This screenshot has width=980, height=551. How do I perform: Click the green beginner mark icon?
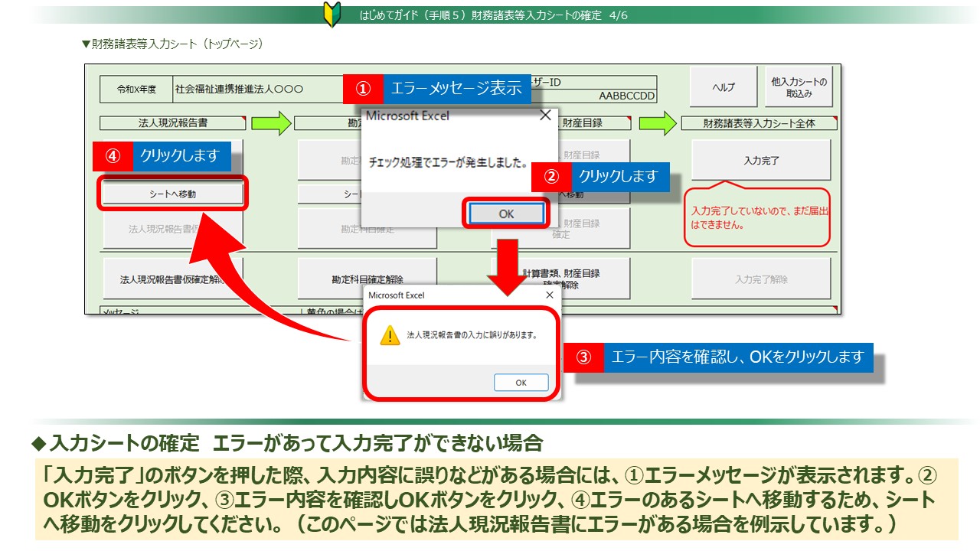point(331,15)
